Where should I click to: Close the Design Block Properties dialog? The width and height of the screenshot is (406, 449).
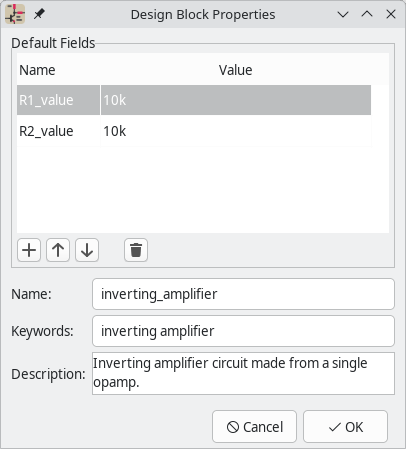[x=391, y=14]
